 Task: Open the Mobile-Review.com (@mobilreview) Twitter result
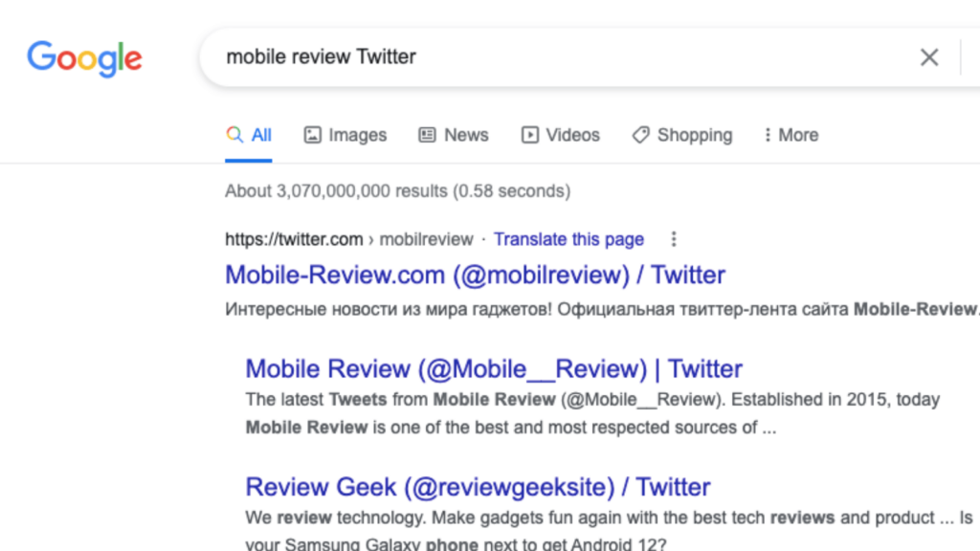click(475, 275)
